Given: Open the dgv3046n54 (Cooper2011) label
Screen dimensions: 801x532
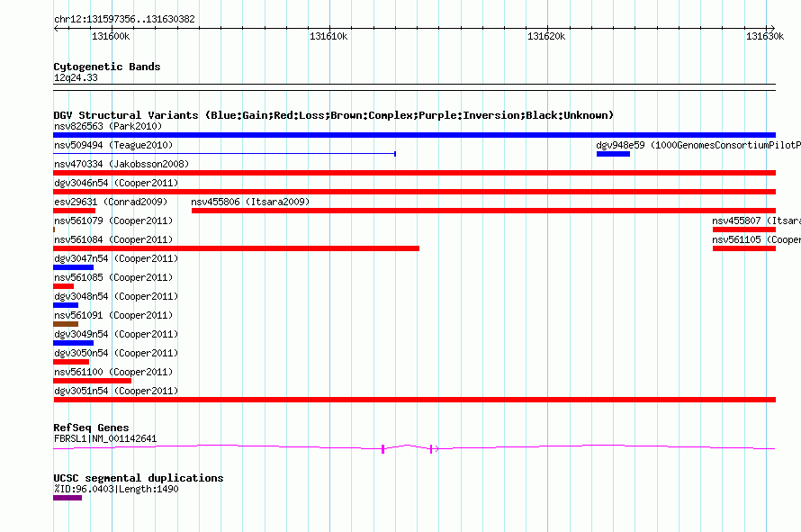Looking at the screenshot, I should (116, 183).
